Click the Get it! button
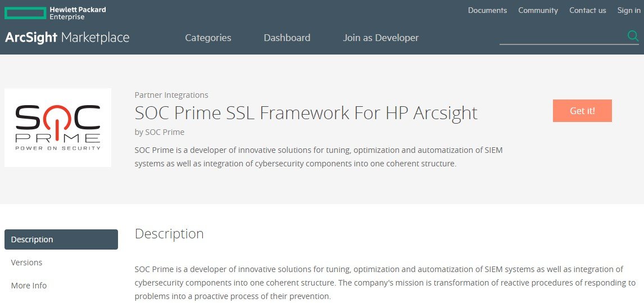Viewport: 644px width, 303px height. 582,111
